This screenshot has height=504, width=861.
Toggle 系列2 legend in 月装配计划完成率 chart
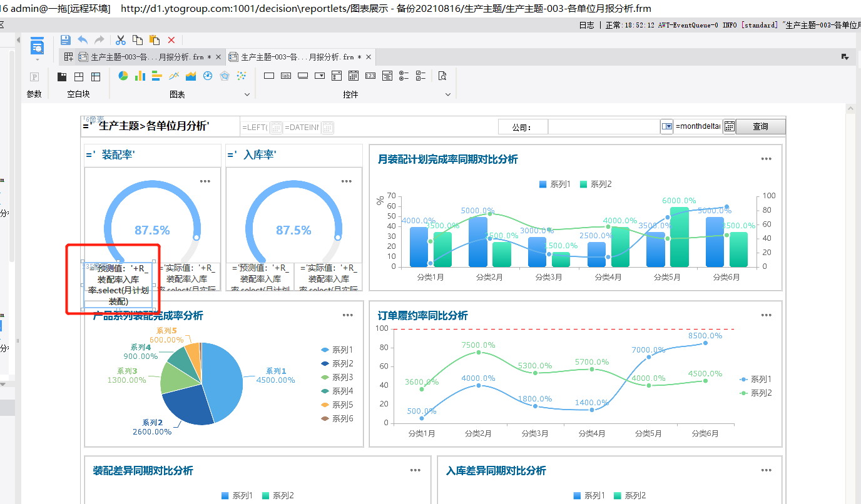point(596,184)
